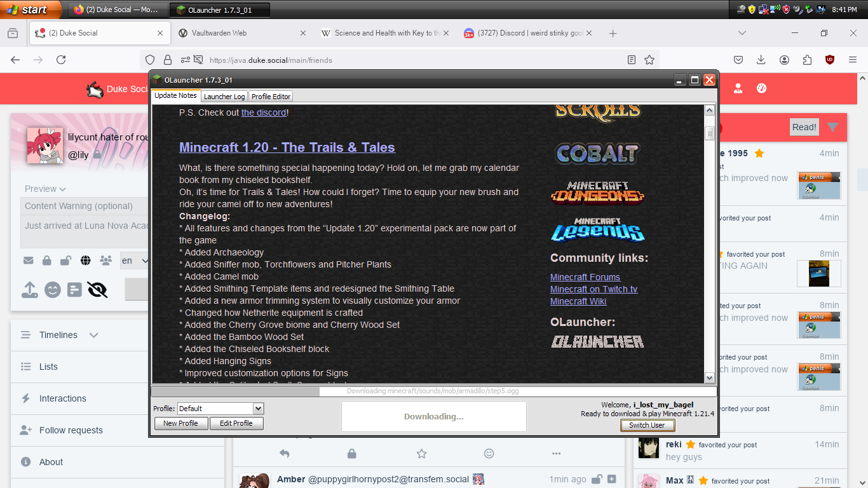Image resolution: width=868 pixels, height=488 pixels.
Task: Open the Minecraft 1.20 Trails & Tales link
Action: tap(287, 147)
